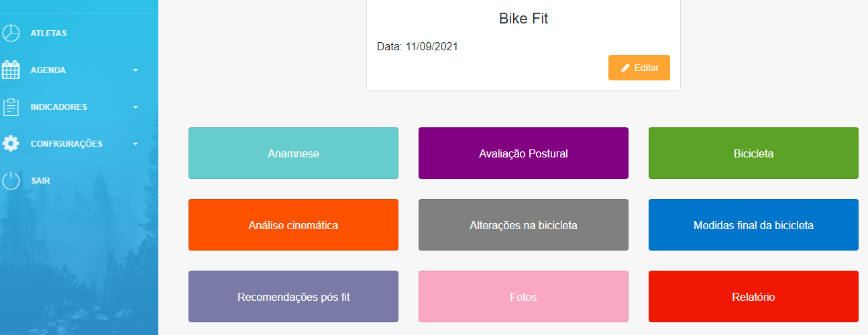Screen dimensions: 868x335
Task: Click the Sair power icon
Action: tap(11, 181)
